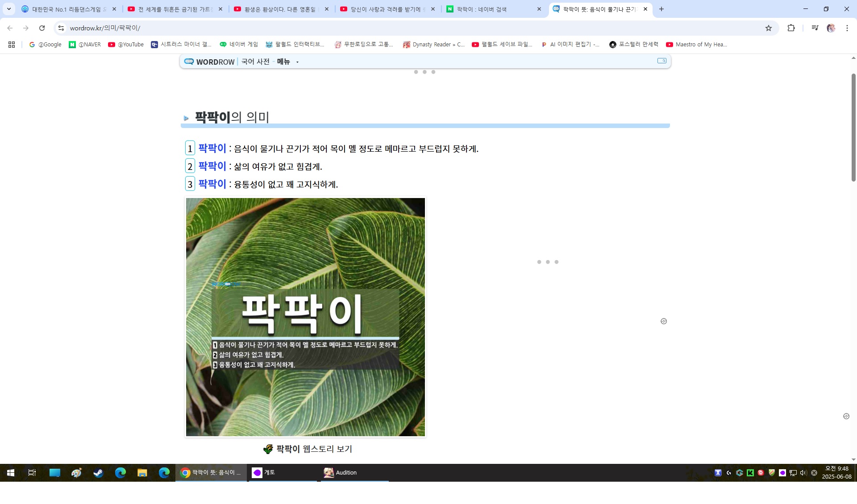Expand the 팍팍이의 의미 heading triangle
The width and height of the screenshot is (857, 504).
click(186, 118)
